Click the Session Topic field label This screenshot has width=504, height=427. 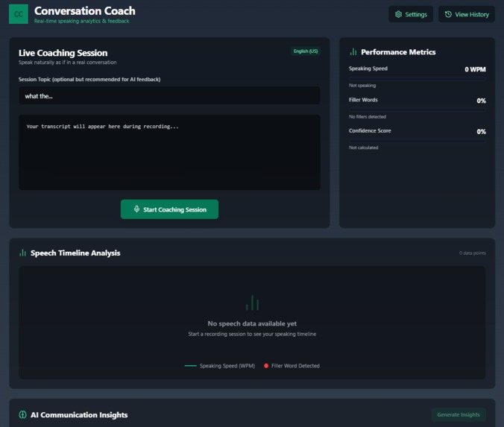[89, 79]
